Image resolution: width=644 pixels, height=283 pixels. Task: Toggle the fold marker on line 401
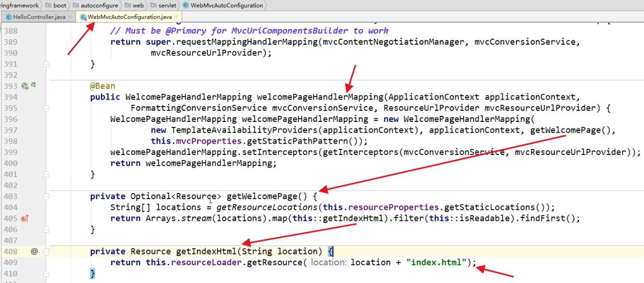click(x=46, y=174)
